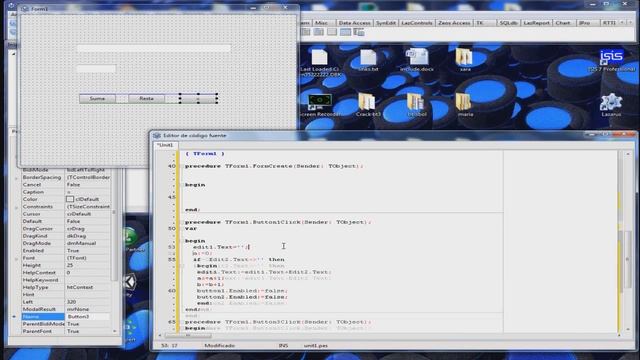This screenshot has height=360, width=640.
Task: Click INS indicator in status bar
Action: point(283,346)
